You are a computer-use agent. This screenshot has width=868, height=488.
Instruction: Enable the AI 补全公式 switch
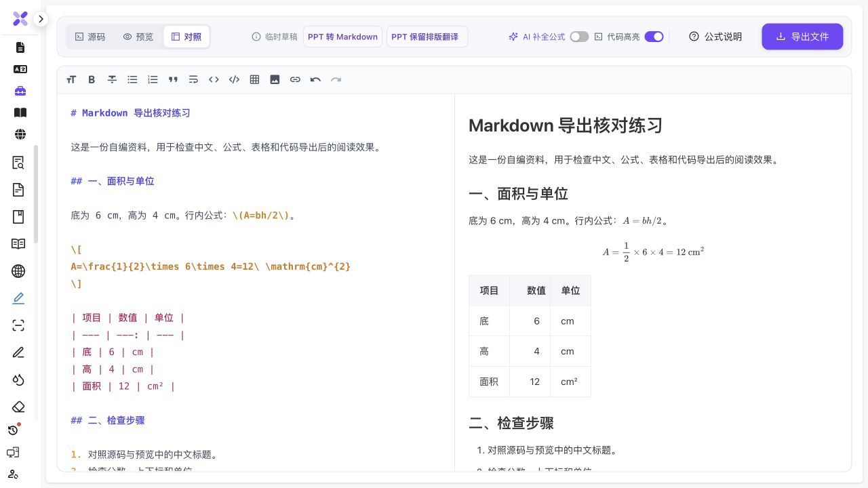point(579,37)
